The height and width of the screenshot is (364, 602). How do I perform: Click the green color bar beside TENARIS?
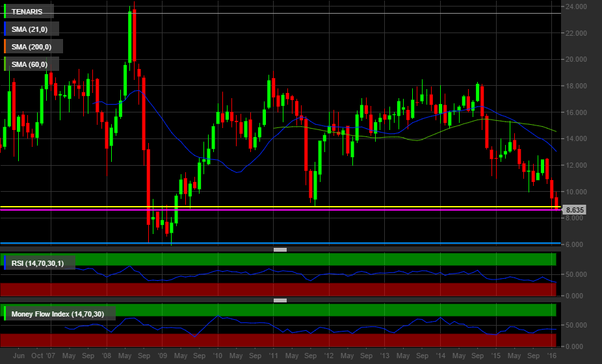coord(5,11)
